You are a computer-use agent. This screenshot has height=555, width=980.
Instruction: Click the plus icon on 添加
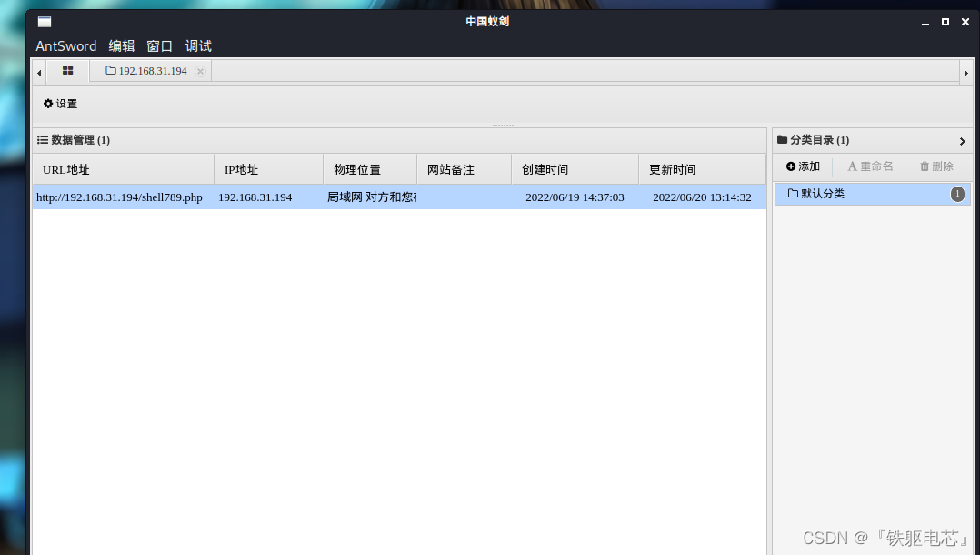pos(789,166)
